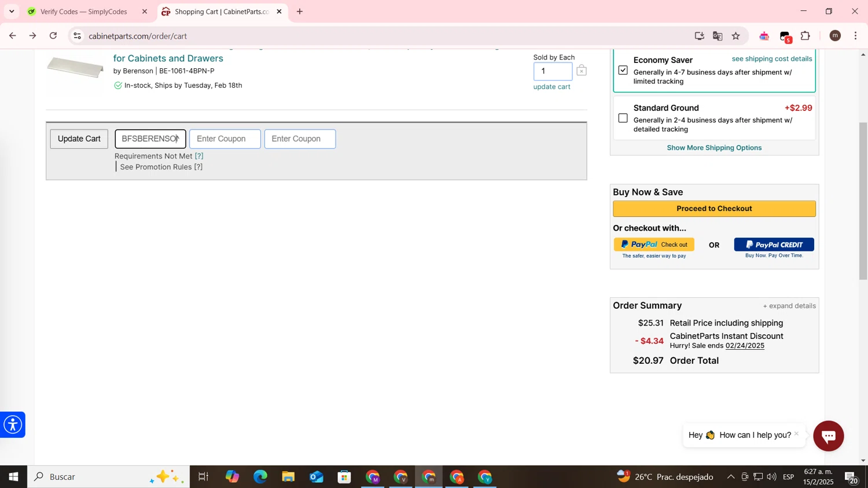Expand order summary details
Screen dimensions: 868x488
pos(789,306)
